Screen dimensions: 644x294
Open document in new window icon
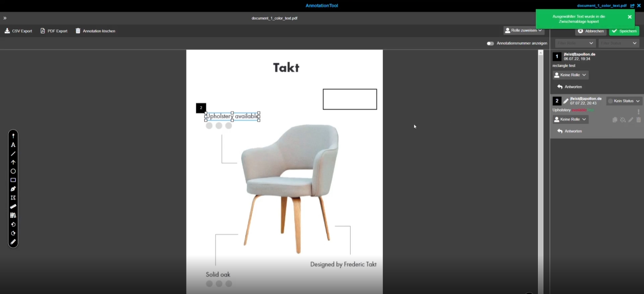point(632,6)
